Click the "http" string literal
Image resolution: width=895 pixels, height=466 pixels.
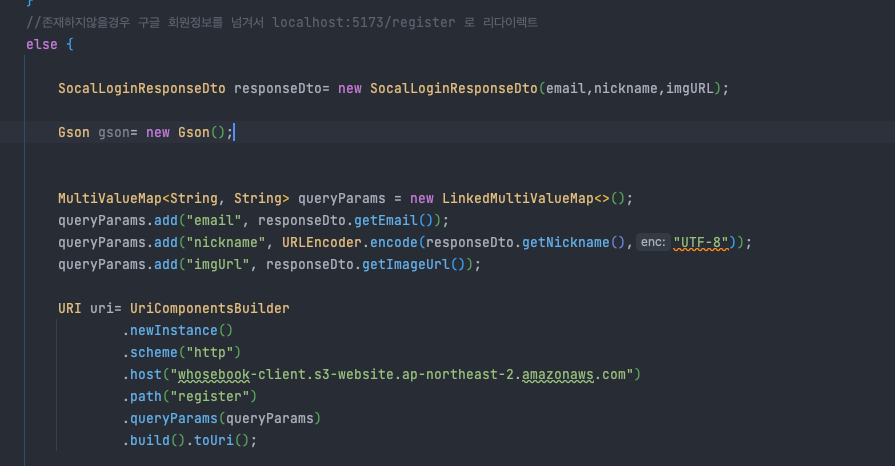pyautogui.click(x=209, y=352)
